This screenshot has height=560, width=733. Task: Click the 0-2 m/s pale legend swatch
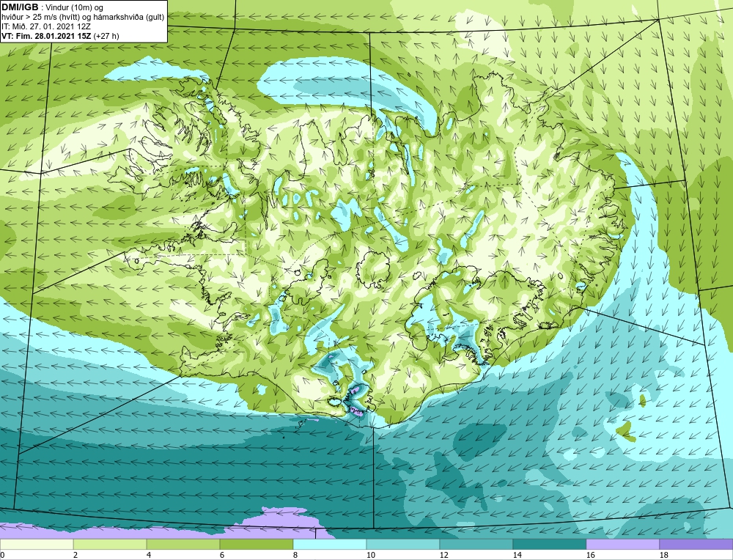point(37,545)
